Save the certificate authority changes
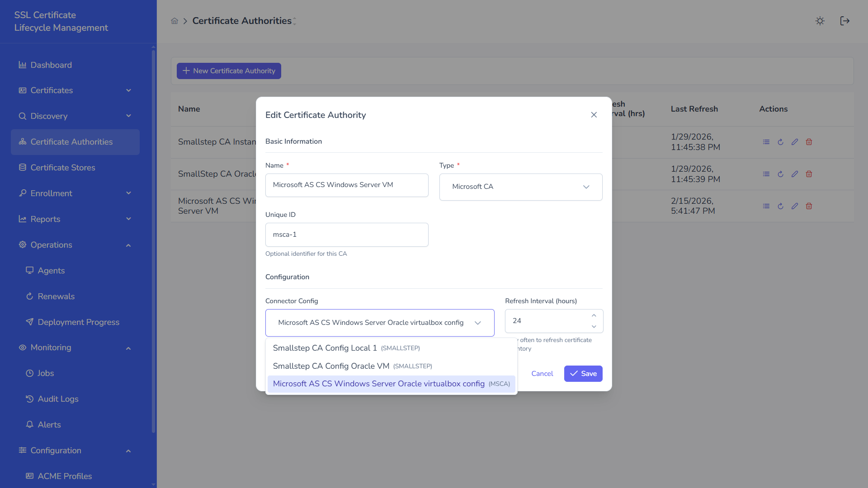This screenshot has height=488, width=868. [x=583, y=374]
